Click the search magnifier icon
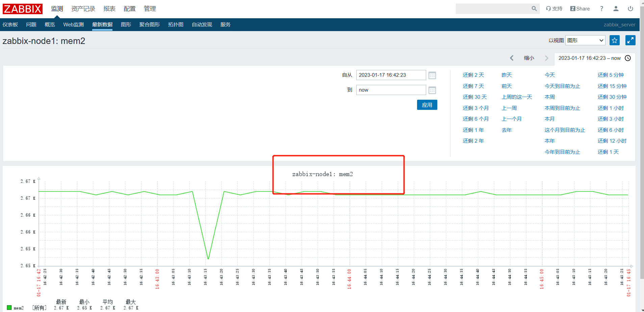 tap(534, 9)
